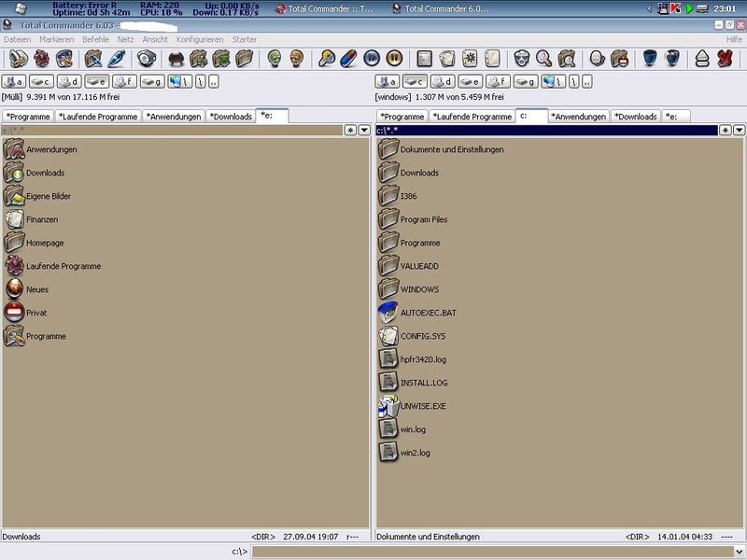Open the Hilfe menu
This screenshot has height=560, width=747.
(734, 39)
